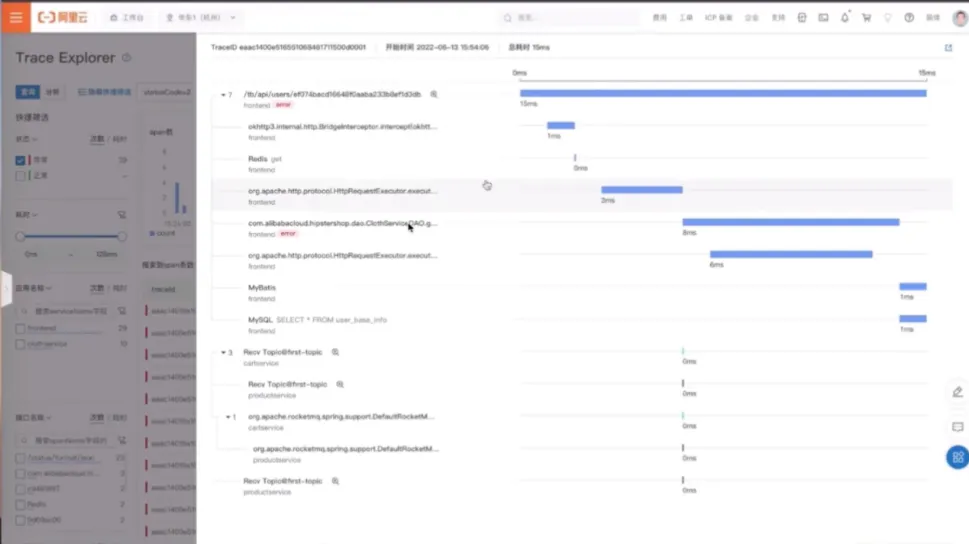Open the user avatar profile
The image size is (969, 544).
959,18
